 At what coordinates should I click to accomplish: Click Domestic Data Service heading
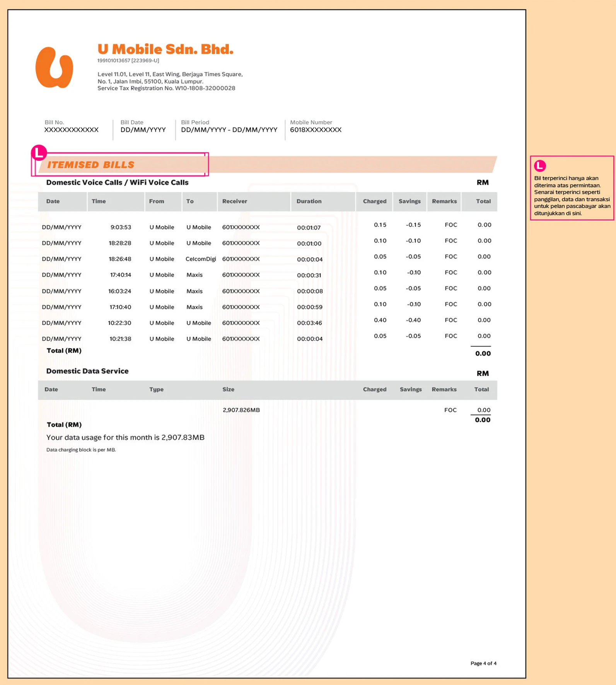point(87,371)
